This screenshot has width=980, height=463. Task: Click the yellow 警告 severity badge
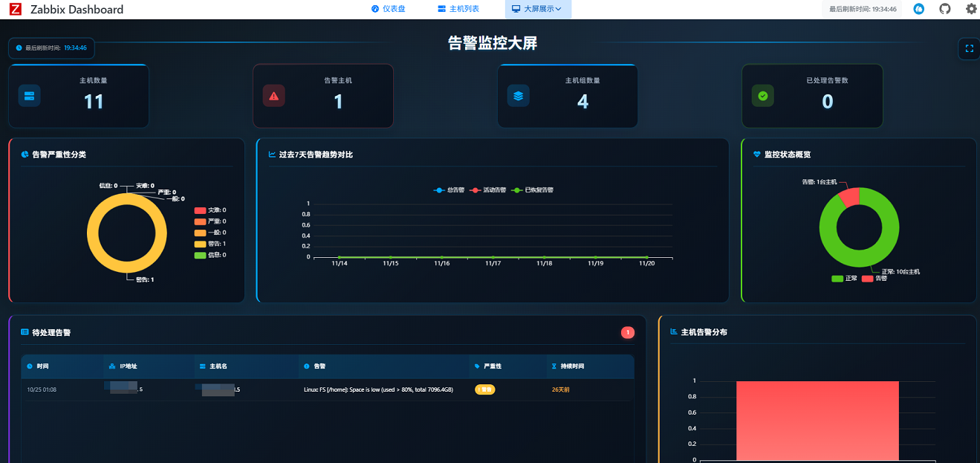coord(484,389)
